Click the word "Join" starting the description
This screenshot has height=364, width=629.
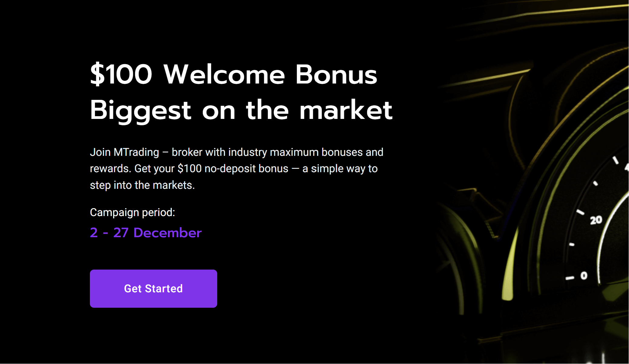(x=100, y=152)
